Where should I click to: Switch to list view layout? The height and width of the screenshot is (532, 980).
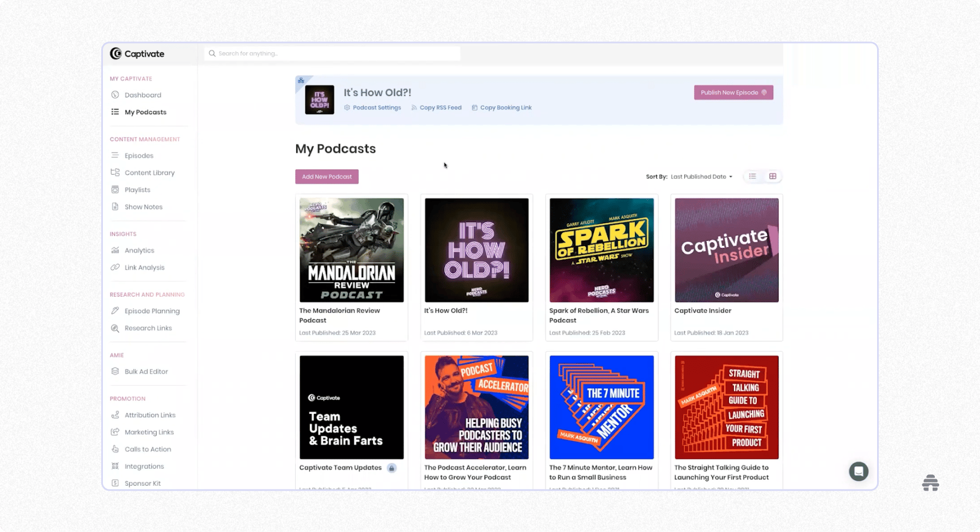coord(752,176)
